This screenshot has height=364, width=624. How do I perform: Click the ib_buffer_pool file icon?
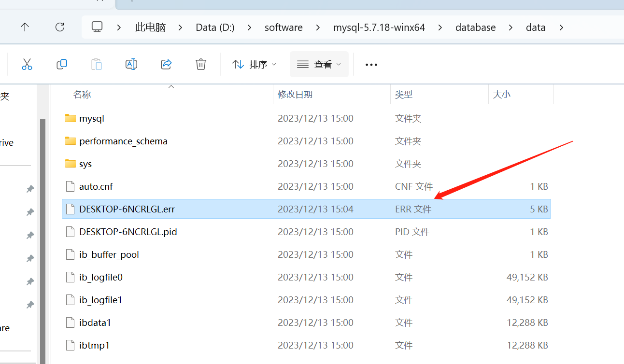tap(71, 254)
